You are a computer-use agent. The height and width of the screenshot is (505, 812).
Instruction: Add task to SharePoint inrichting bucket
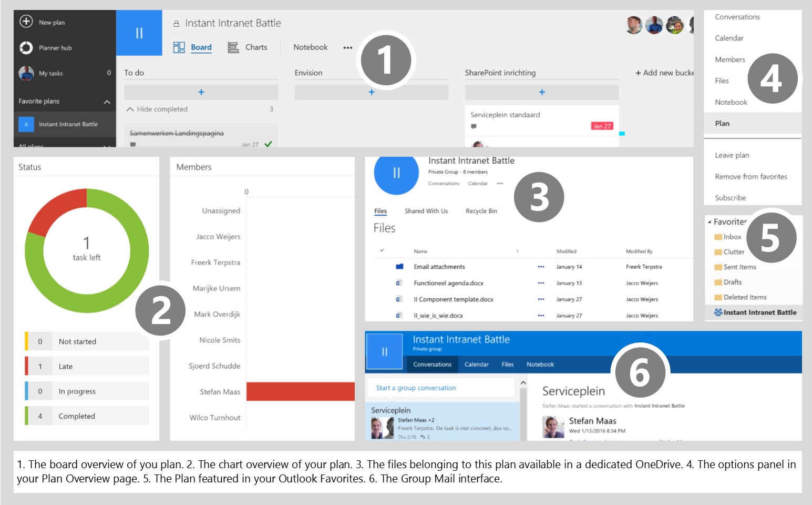[542, 92]
